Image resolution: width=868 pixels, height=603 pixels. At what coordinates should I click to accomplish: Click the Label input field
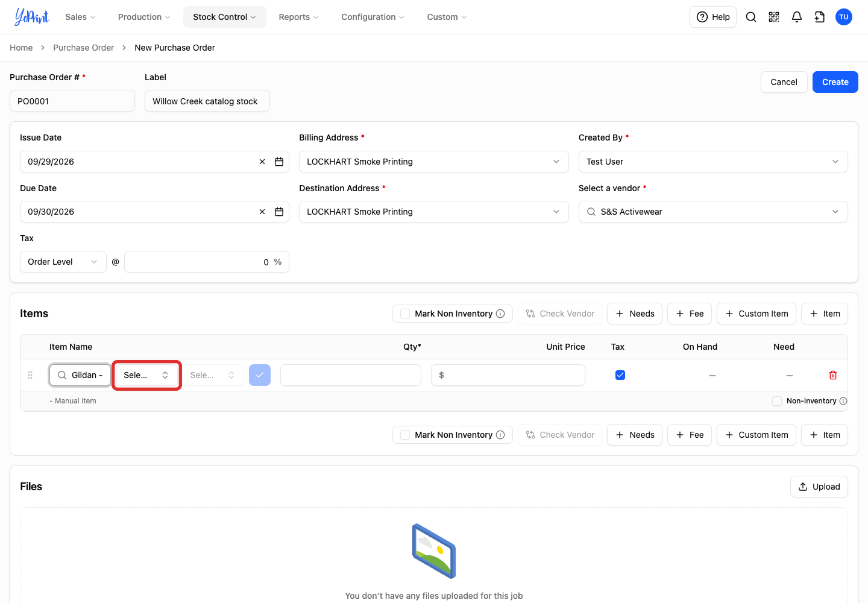[x=207, y=101]
